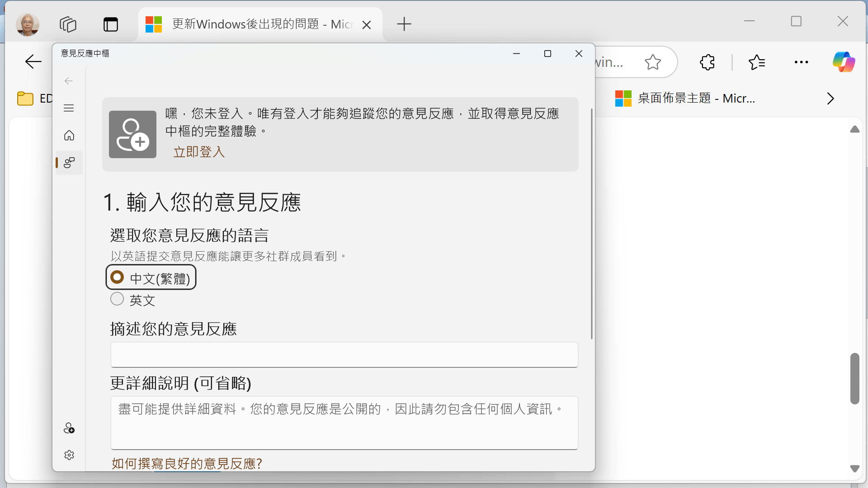Screen dimensions: 868x488
Task: Open Edge extensions puzzle icon
Action: click(x=707, y=62)
